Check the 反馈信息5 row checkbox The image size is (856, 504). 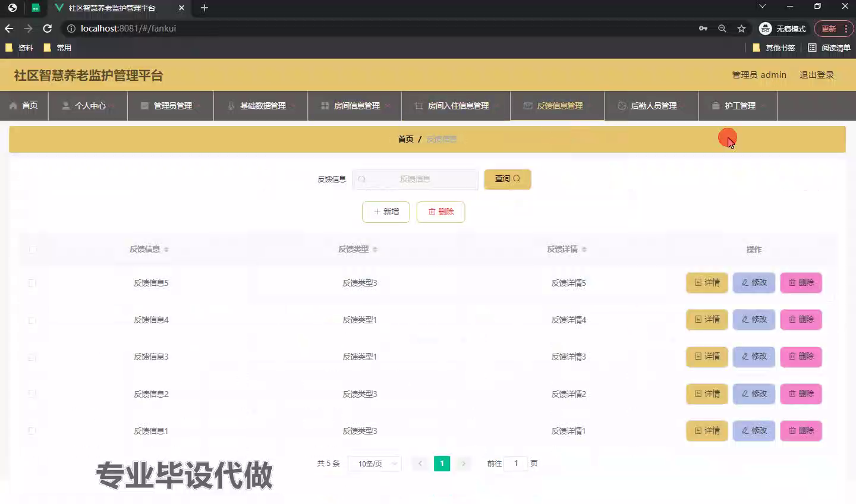coord(32,283)
